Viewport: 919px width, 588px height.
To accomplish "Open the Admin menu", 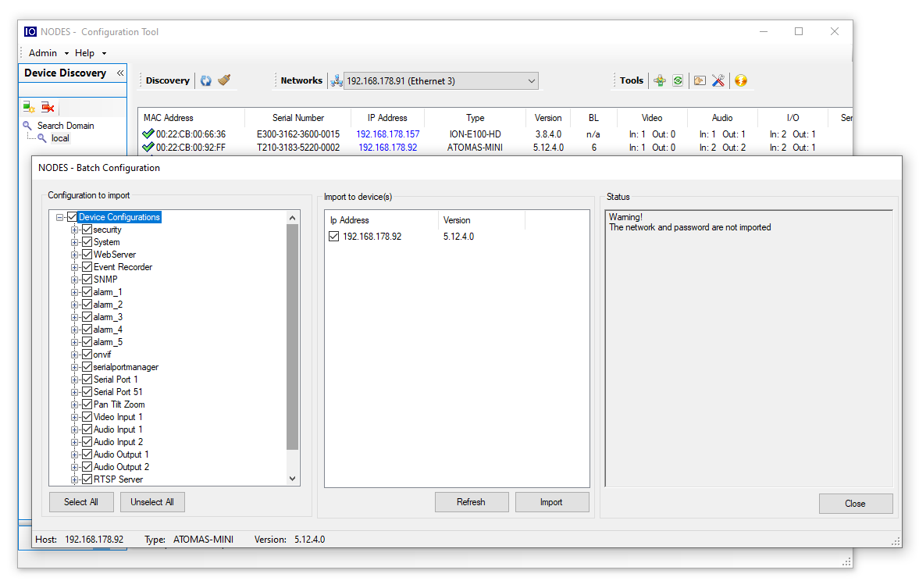I will pyautogui.click(x=43, y=53).
